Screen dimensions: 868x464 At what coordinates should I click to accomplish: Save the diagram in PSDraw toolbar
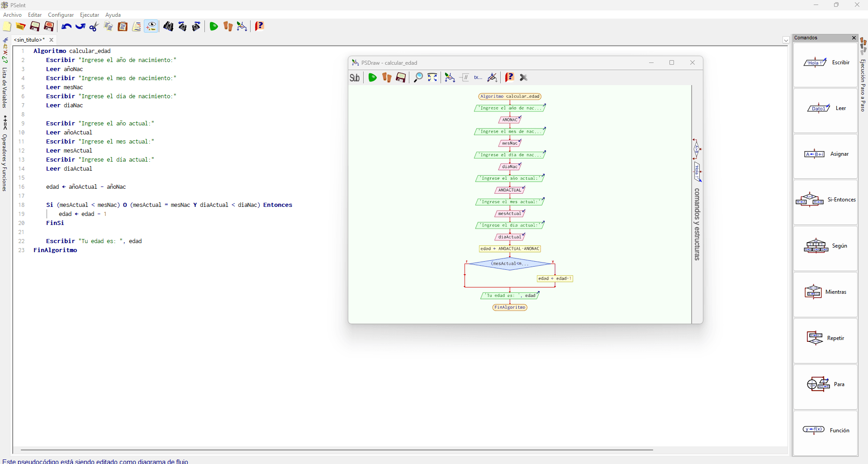(401, 77)
